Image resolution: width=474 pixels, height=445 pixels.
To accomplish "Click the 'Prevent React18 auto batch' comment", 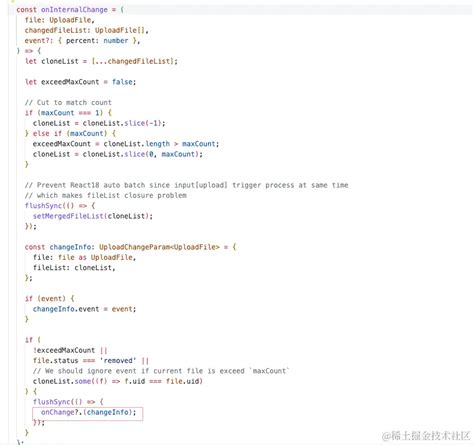I will point(186,185).
